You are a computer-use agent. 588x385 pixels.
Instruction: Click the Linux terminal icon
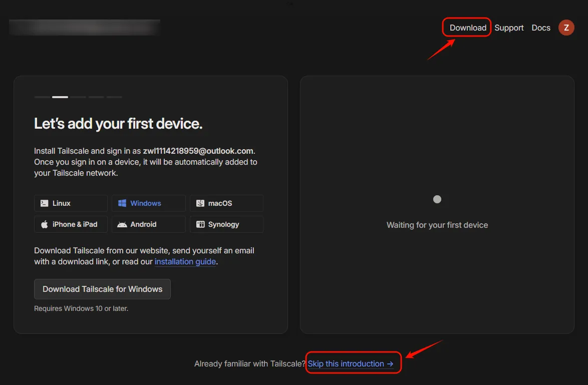click(x=45, y=203)
